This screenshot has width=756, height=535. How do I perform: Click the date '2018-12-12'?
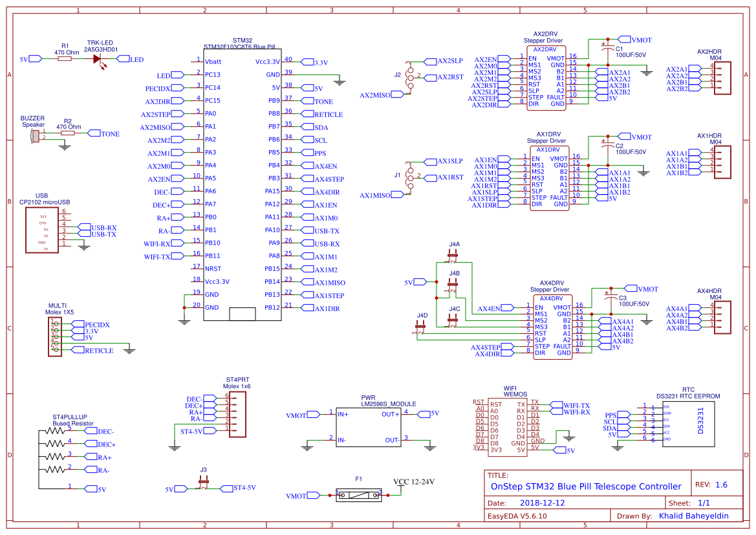click(x=542, y=503)
